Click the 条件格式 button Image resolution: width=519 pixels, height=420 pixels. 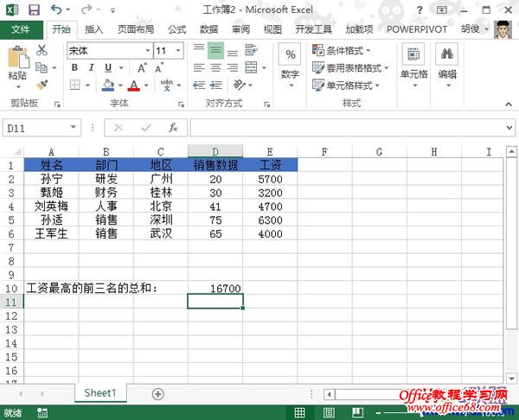(355, 51)
